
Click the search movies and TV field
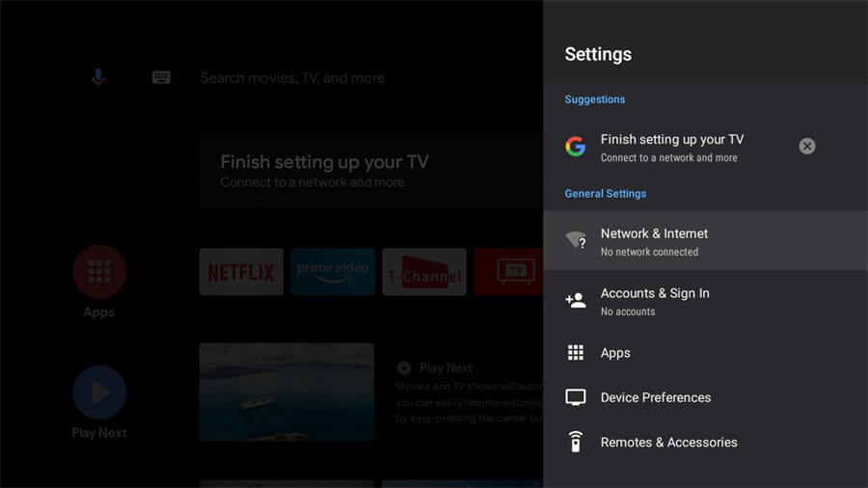point(292,78)
